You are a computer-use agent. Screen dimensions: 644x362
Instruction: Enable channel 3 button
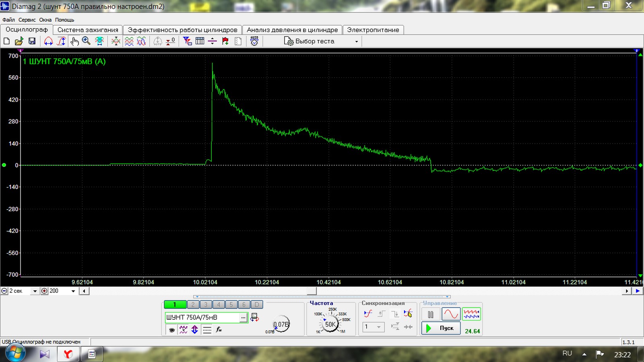[x=206, y=304]
